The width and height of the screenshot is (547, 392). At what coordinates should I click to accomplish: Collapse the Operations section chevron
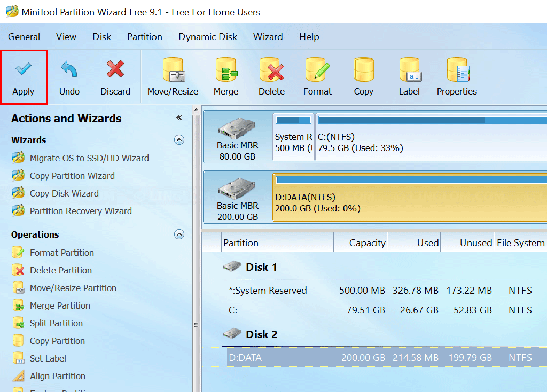click(x=179, y=234)
